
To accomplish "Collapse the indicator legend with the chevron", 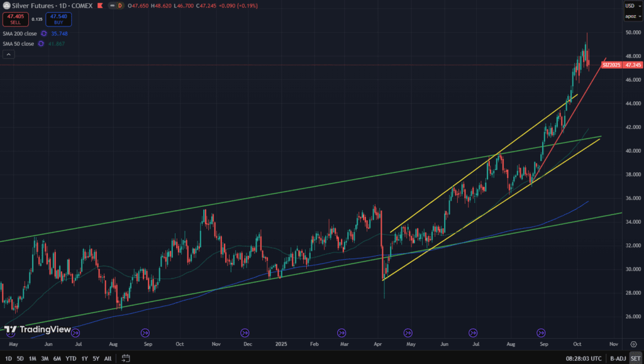I will coord(9,55).
